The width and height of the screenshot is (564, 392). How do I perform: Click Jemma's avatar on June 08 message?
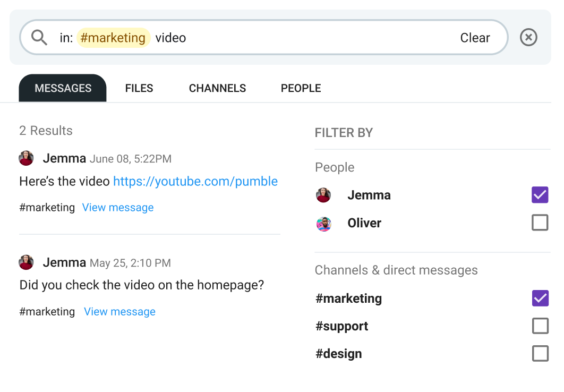[26, 158]
